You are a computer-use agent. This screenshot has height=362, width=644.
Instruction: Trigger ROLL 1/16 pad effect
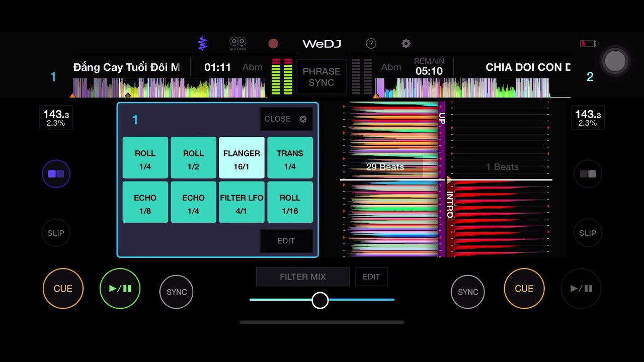click(290, 202)
